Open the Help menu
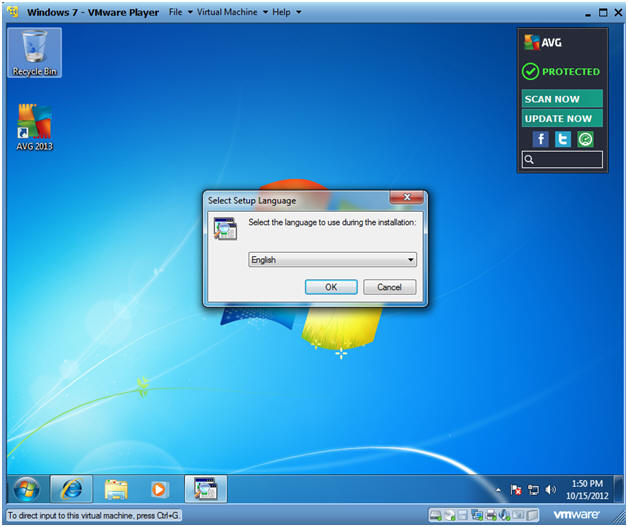Screen dimensions: 628x527 click(x=281, y=12)
